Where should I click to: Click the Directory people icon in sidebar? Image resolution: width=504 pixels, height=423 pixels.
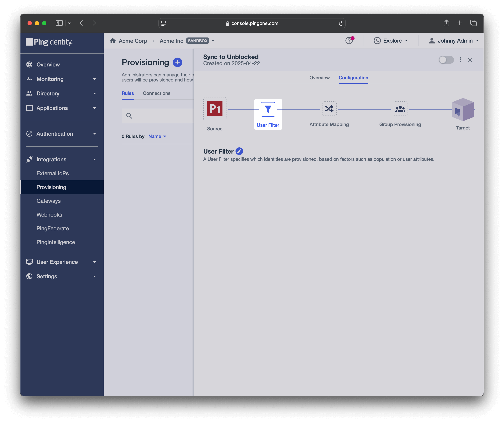point(29,94)
